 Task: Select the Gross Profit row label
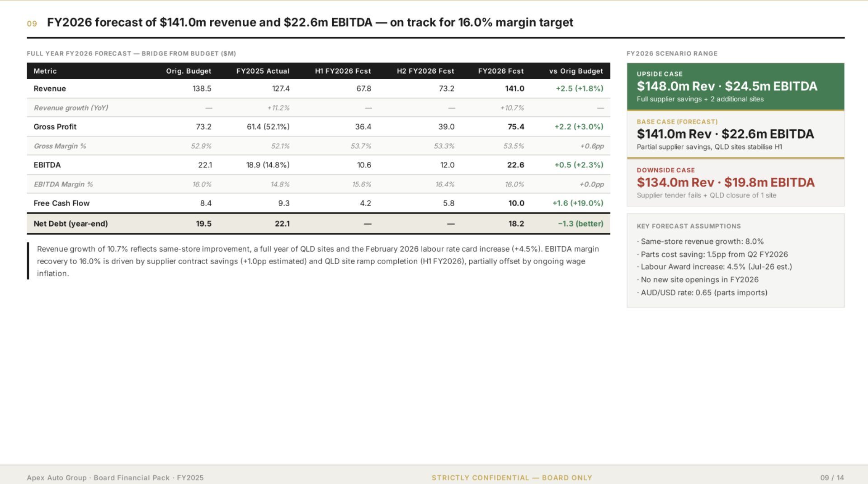tap(55, 127)
